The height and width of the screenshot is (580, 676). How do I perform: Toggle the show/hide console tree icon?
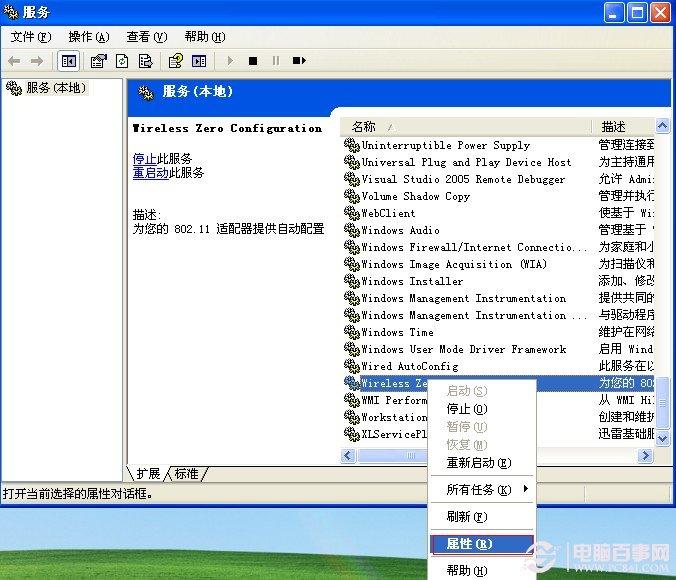pos(69,61)
